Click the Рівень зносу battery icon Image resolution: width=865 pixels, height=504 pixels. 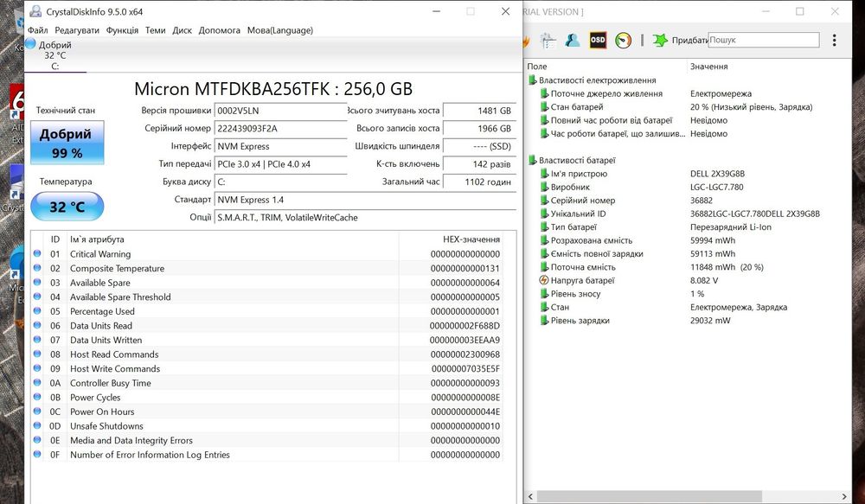(x=544, y=293)
